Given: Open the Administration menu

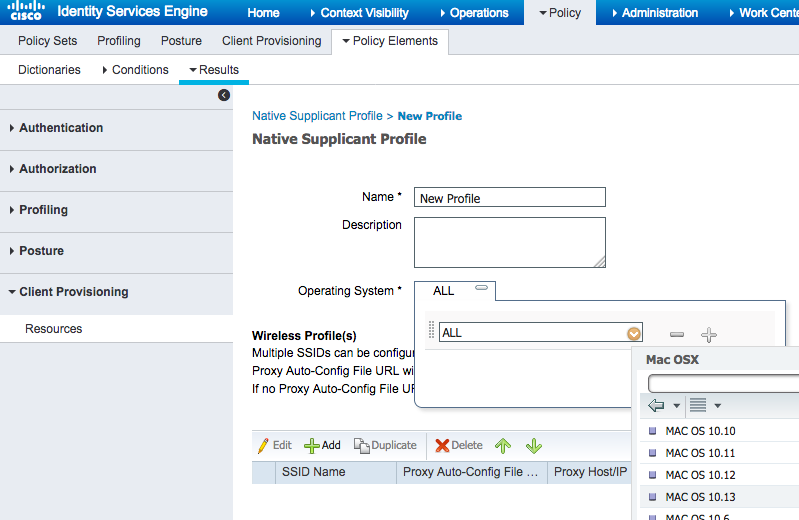Looking at the screenshot, I should 655,13.
